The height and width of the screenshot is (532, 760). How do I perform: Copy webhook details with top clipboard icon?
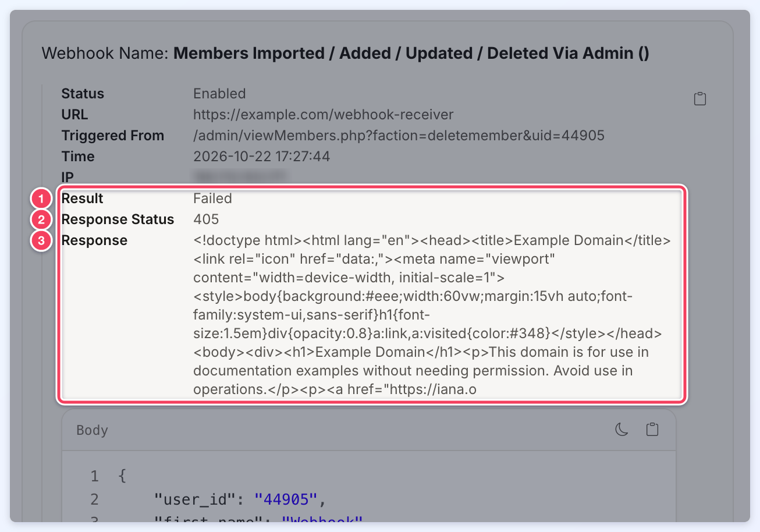[700, 99]
